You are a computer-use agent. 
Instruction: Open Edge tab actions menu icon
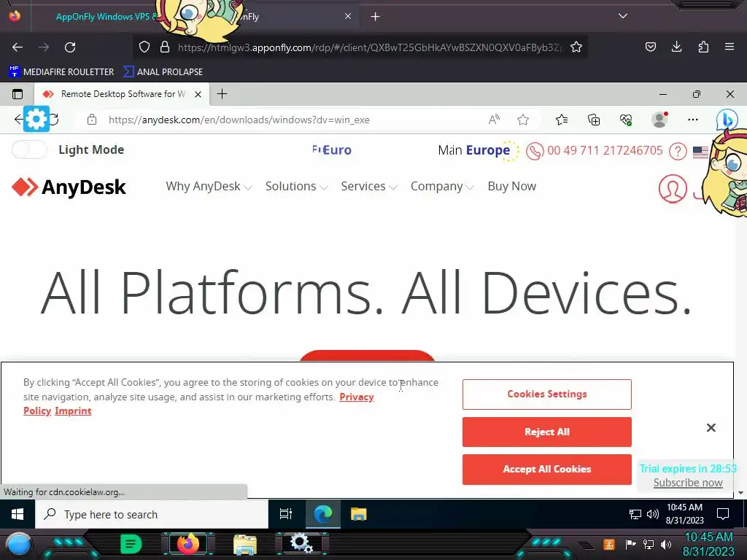(x=18, y=94)
